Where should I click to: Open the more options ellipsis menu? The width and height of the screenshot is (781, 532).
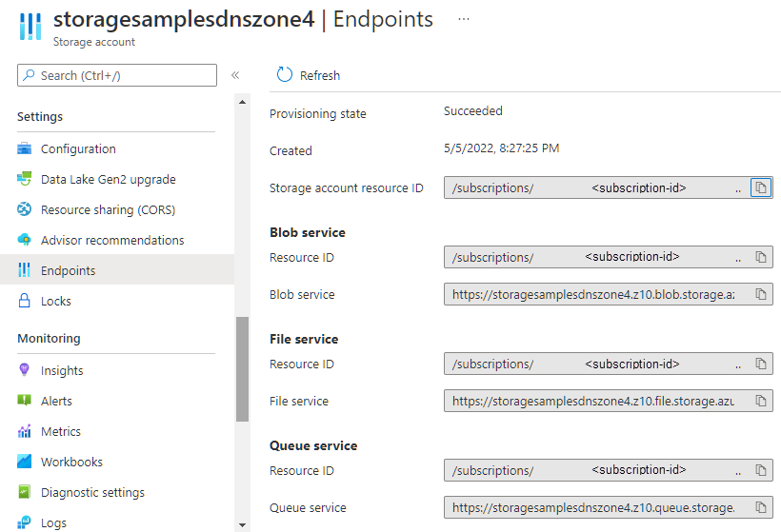coord(464,19)
